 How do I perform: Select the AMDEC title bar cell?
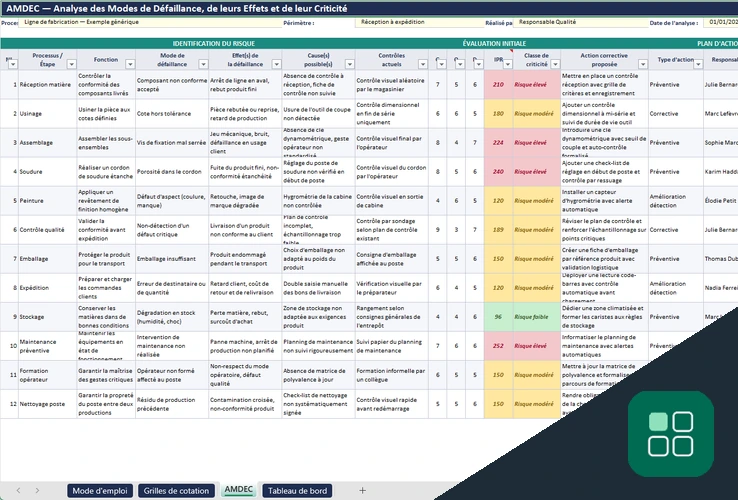click(369, 8)
